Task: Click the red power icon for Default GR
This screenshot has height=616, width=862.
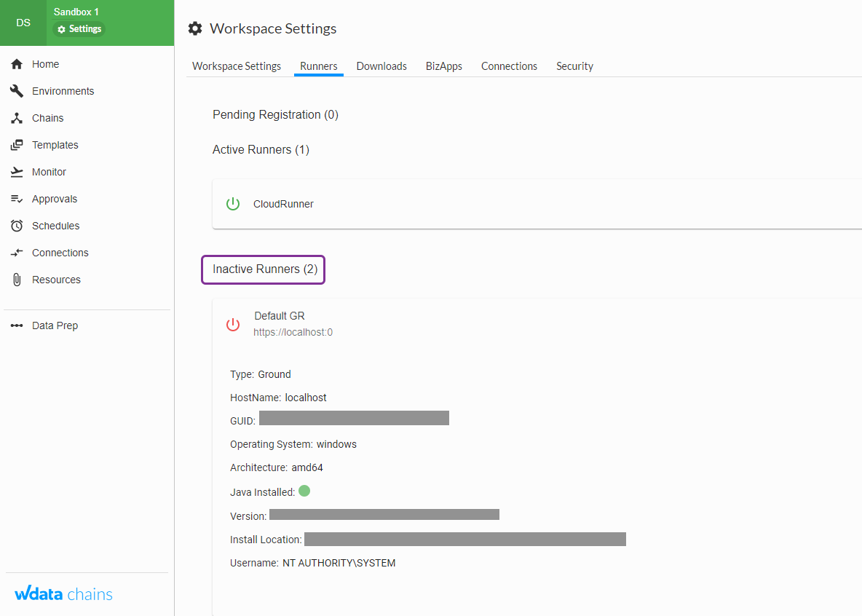Action: coord(233,325)
